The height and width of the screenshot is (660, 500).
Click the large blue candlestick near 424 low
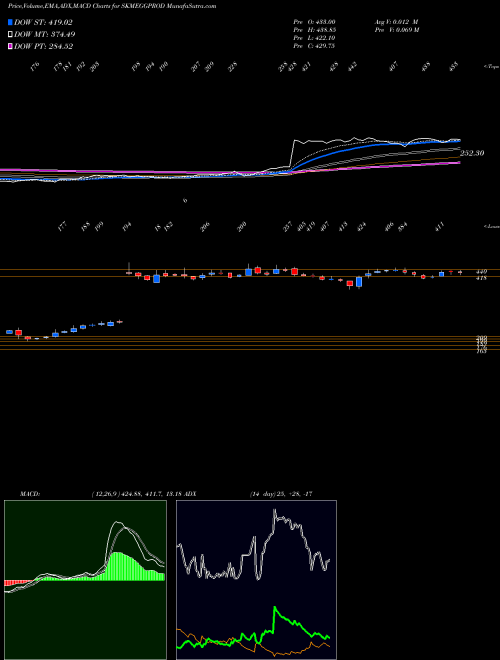pyautogui.click(x=359, y=282)
